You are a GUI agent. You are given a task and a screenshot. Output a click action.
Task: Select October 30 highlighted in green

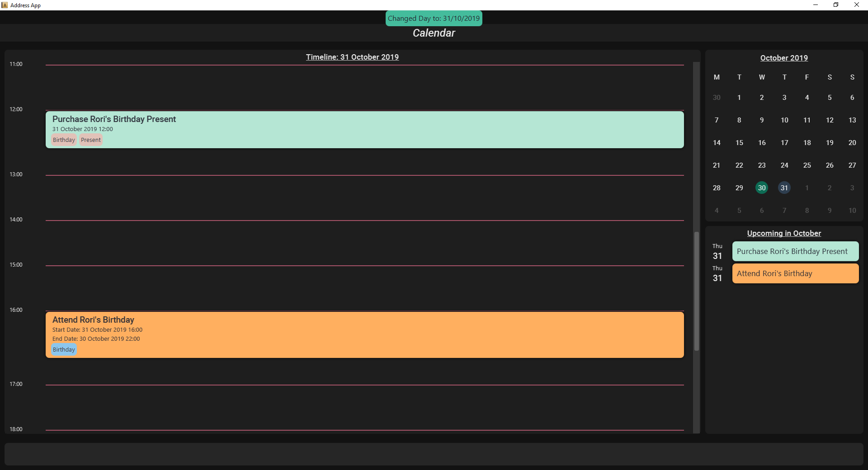762,188
